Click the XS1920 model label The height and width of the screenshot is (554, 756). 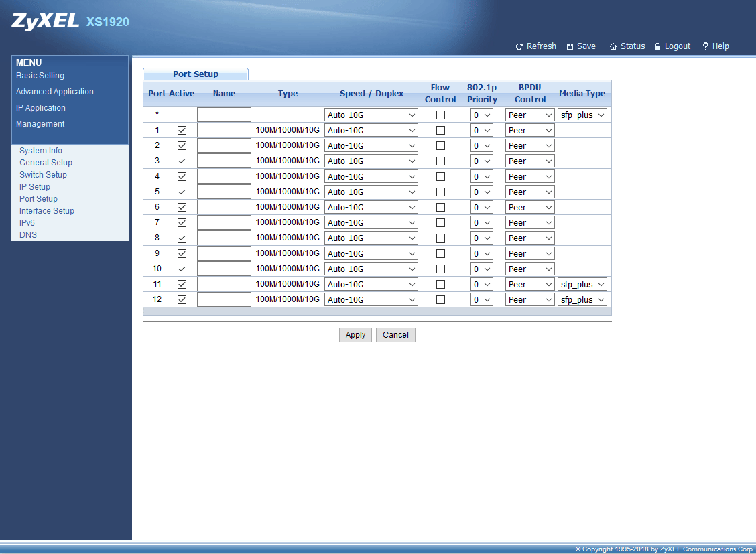pyautogui.click(x=107, y=22)
